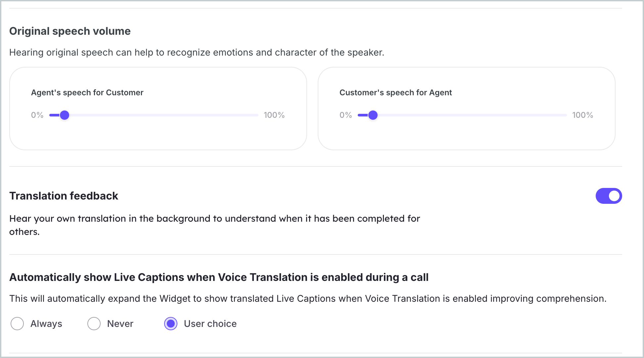Click the Customer's speech for Agent slider handle
Screen dimensions: 644x358
click(373, 115)
